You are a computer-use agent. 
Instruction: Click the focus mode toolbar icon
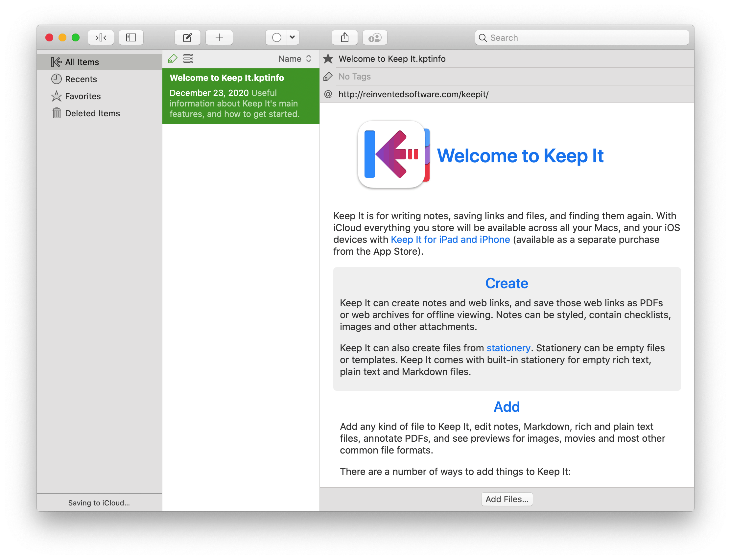point(101,37)
